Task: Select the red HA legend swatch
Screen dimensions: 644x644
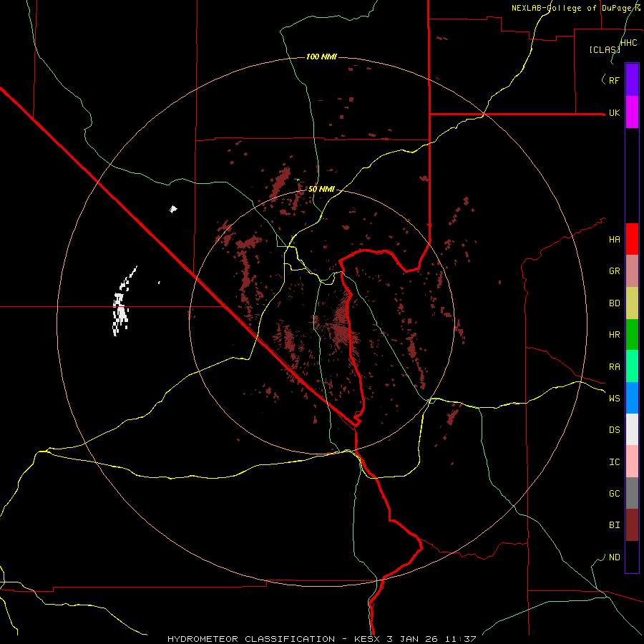Action: 632,239
